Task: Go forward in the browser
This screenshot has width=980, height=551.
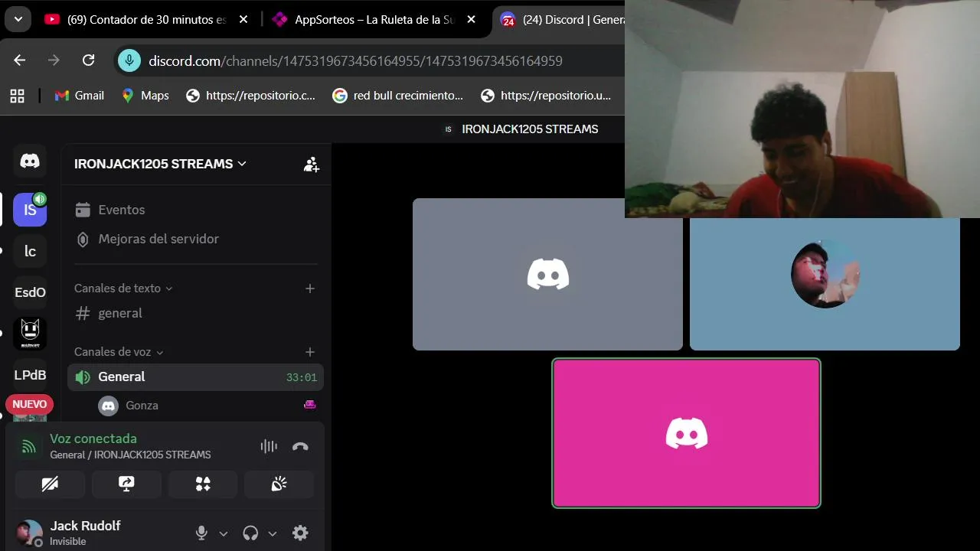Action: pos(54,60)
